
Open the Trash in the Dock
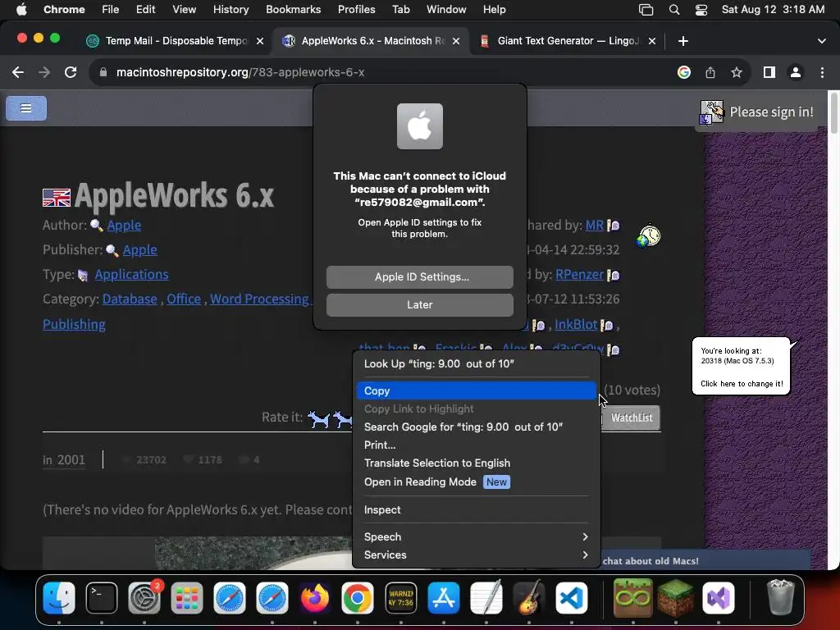[x=781, y=598]
